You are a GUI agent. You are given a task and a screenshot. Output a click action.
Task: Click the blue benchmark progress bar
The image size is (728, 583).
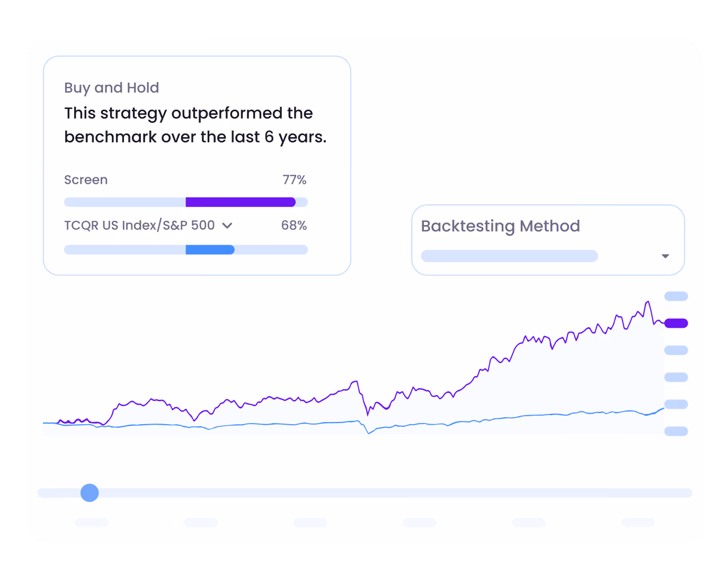tap(210, 250)
